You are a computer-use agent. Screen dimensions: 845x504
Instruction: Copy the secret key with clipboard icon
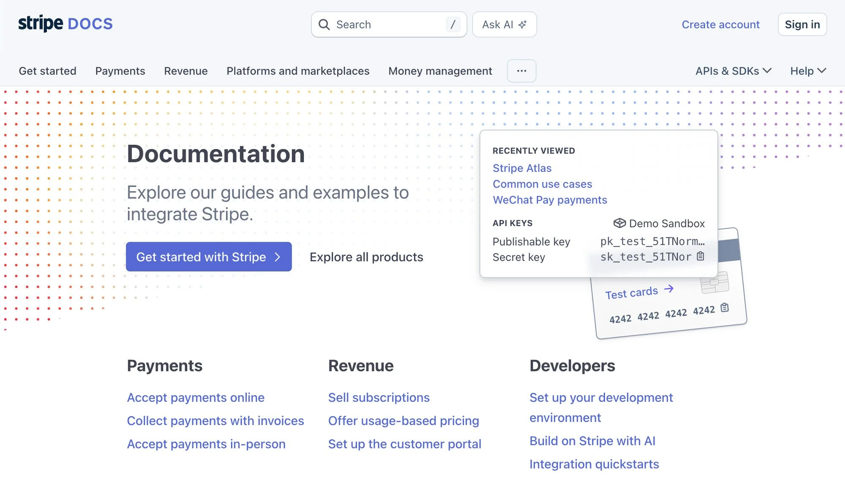pos(701,256)
